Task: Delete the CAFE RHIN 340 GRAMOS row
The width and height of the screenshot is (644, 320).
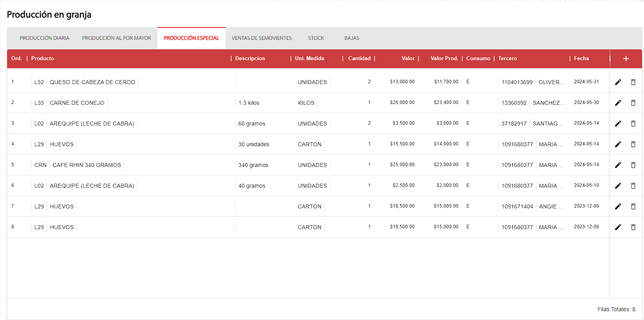Action: coord(633,165)
